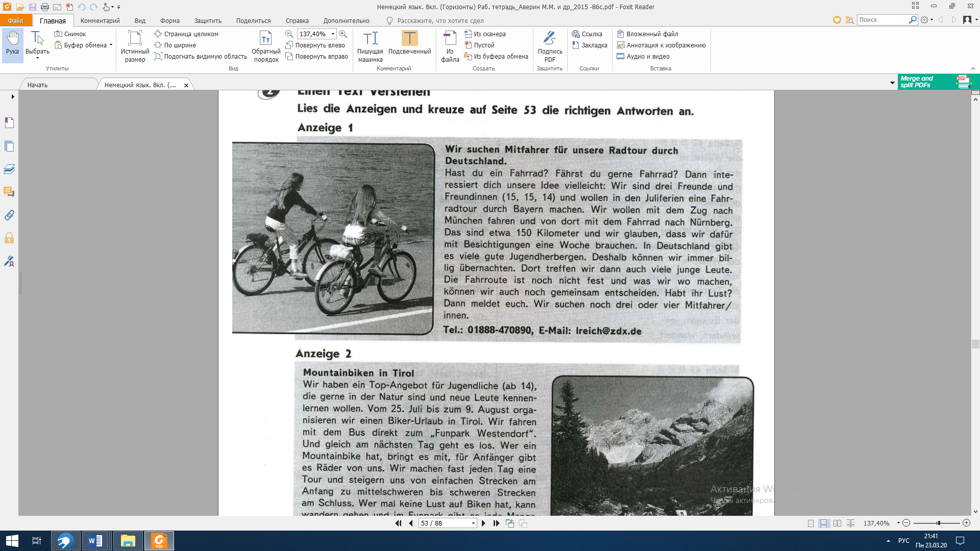Switch to the Комментарий ribbon tab
This screenshot has width=980, height=551.
point(100,20)
